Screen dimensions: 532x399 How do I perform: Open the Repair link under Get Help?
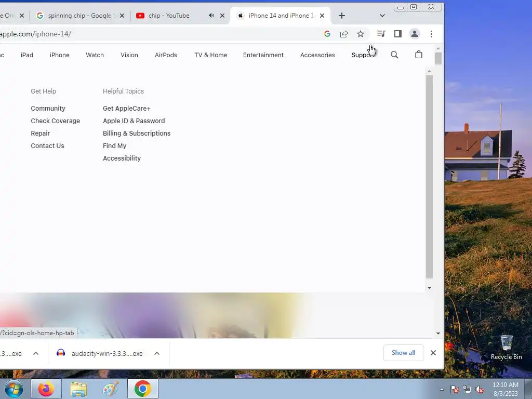tap(41, 134)
